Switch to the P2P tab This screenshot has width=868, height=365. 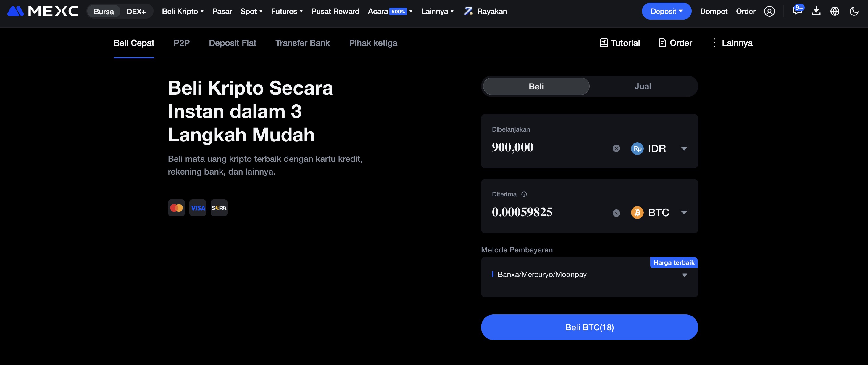[x=182, y=43]
